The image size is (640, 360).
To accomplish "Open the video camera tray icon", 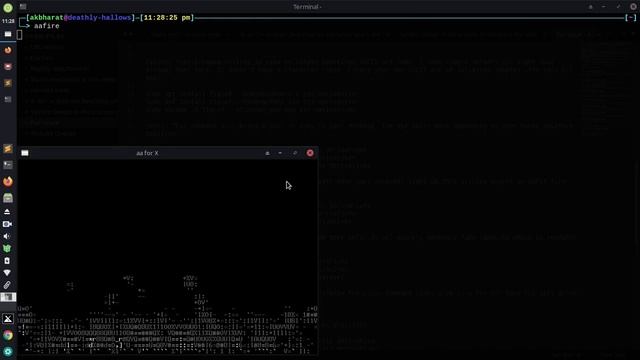I will click(7, 224).
